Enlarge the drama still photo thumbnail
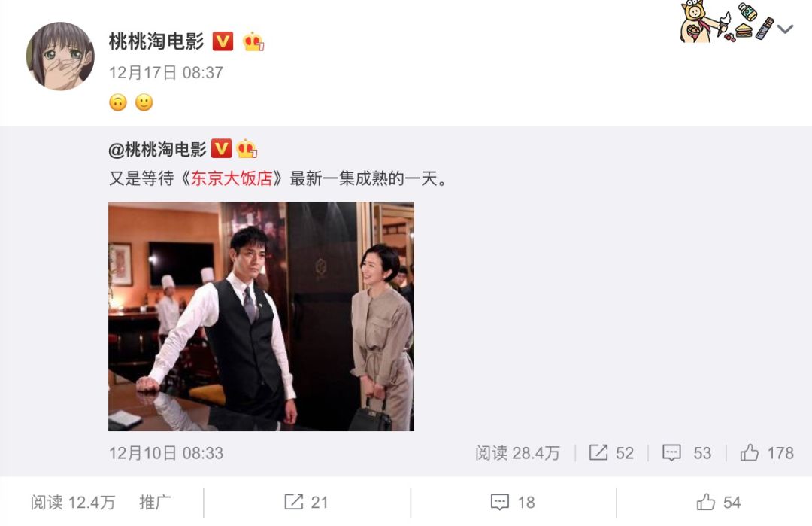Image resolution: width=812 pixels, height=526 pixels. [261, 316]
